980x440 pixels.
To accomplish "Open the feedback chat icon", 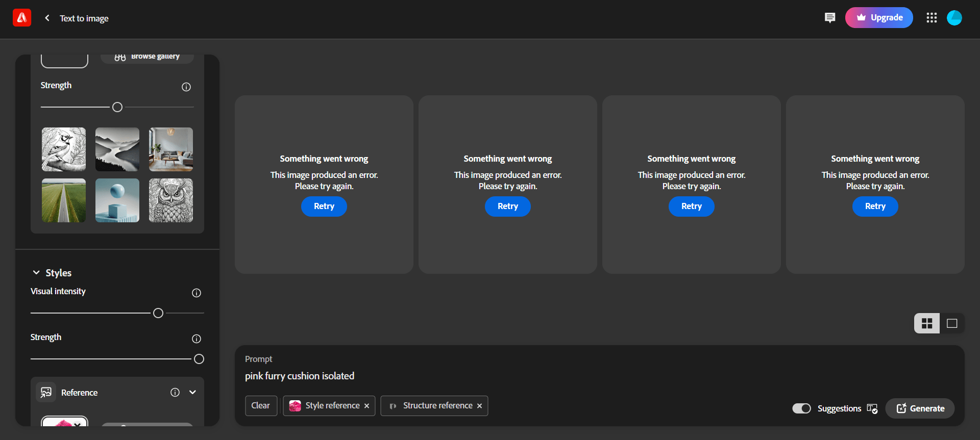I will (830, 18).
